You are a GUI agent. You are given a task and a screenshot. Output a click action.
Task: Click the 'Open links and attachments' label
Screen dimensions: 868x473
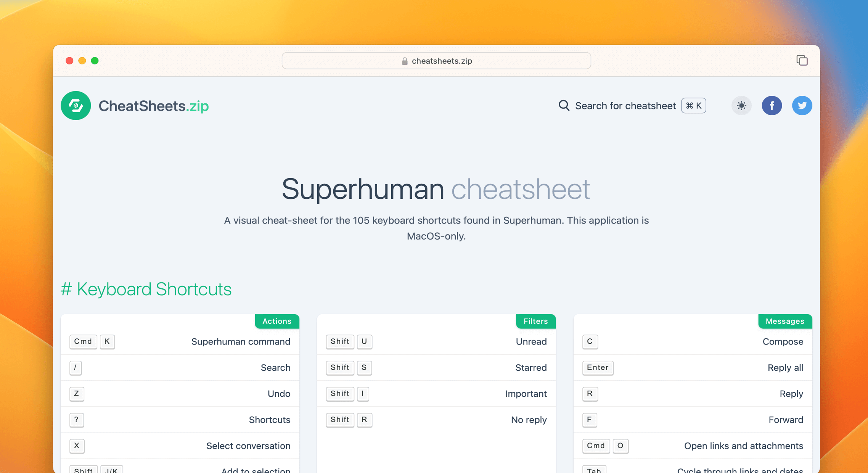[743, 446]
